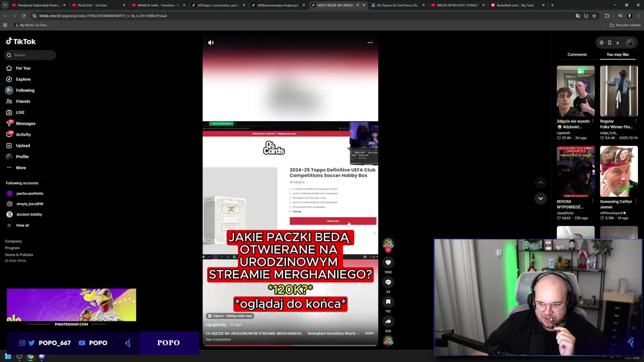Open Regular Folks' Winter Fits thumbnail
644x362 pixels.
619,91
